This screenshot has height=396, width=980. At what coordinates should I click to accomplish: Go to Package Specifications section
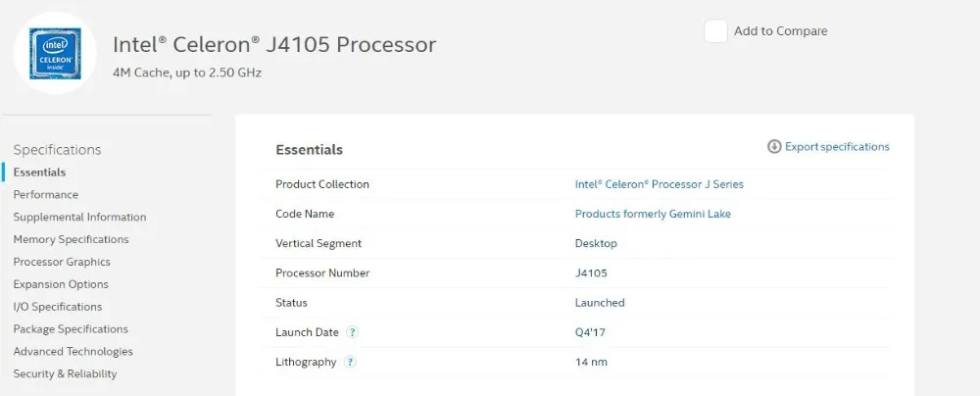71,329
